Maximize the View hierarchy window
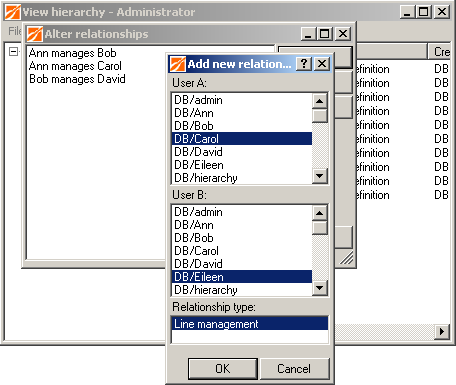 (423, 12)
